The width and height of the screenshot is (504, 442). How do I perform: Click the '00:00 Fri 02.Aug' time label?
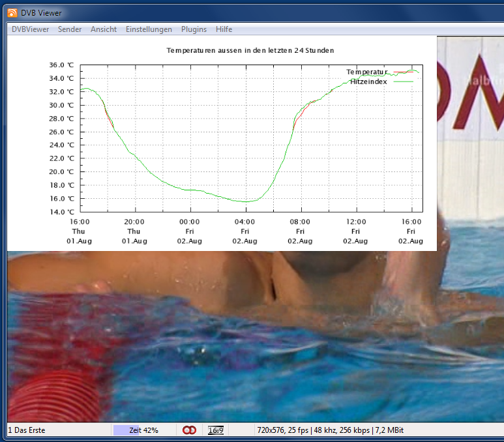(189, 231)
